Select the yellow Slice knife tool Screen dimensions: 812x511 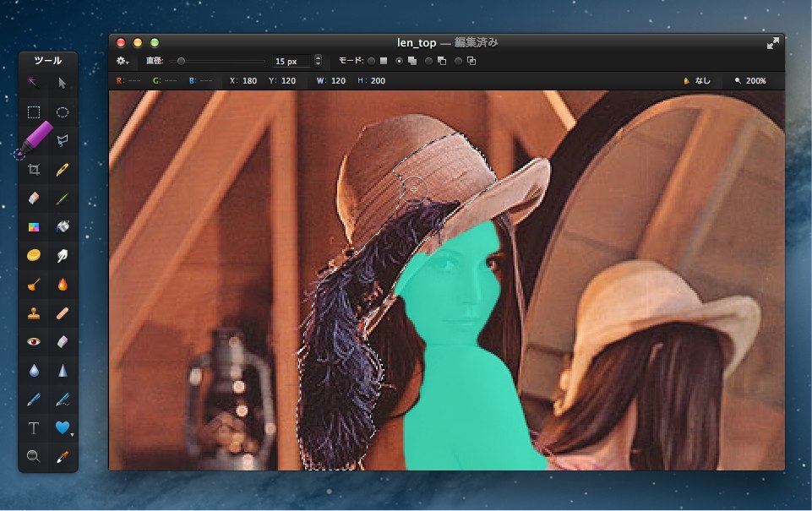point(63,169)
